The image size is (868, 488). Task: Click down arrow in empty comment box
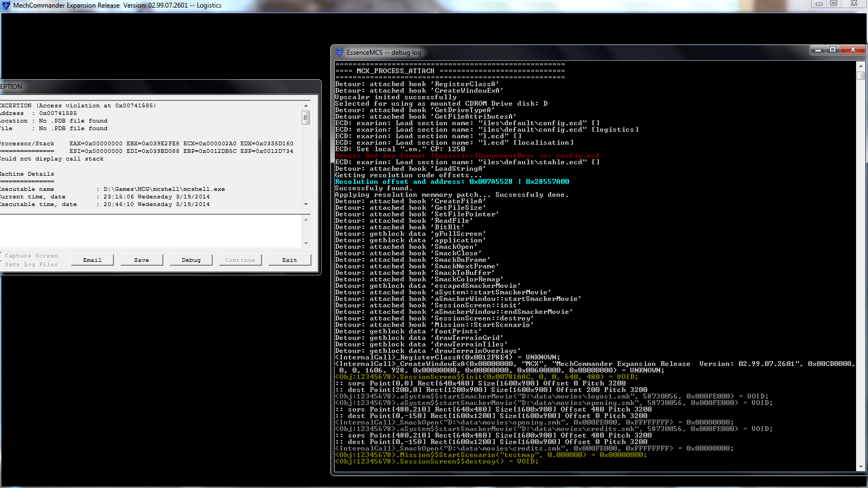point(306,243)
